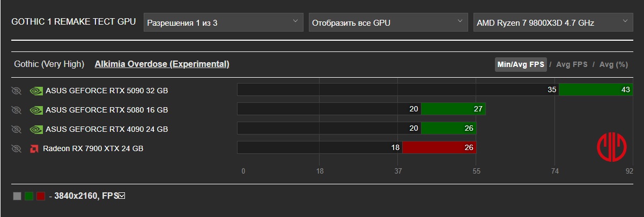Hide the ASUS GeForce RTX 5080 row

(x=16, y=110)
